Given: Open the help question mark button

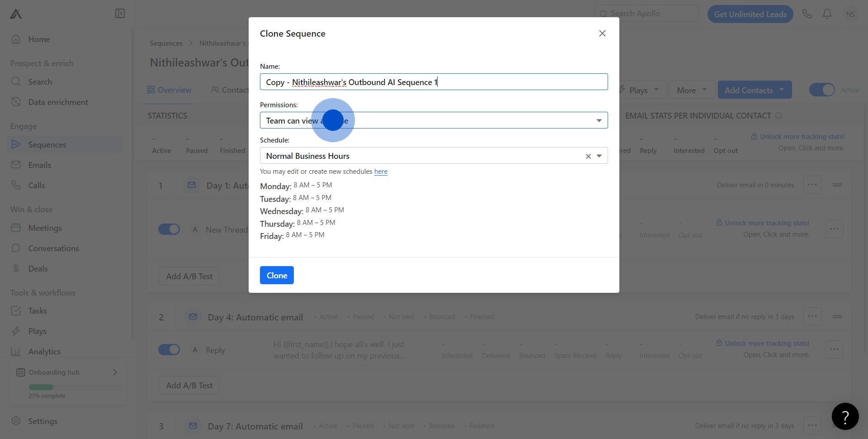Looking at the screenshot, I should [845, 416].
